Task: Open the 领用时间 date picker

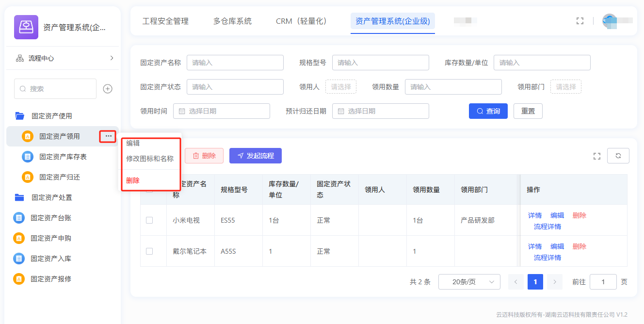Action: click(221, 111)
